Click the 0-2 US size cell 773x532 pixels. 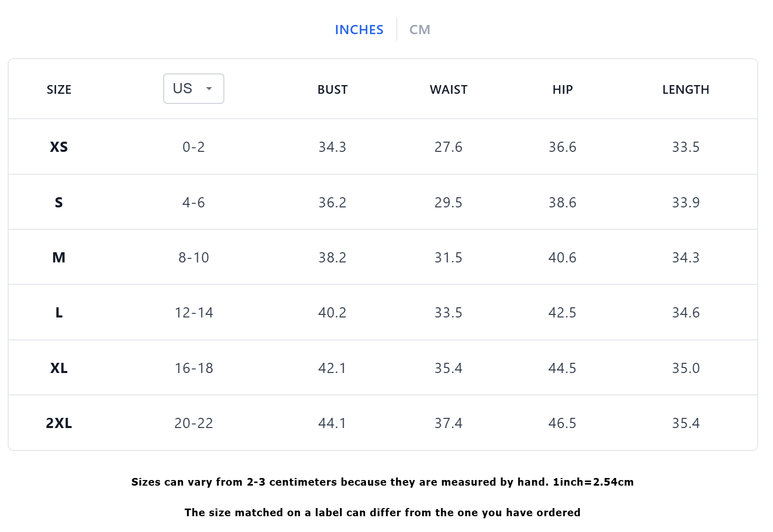click(194, 147)
